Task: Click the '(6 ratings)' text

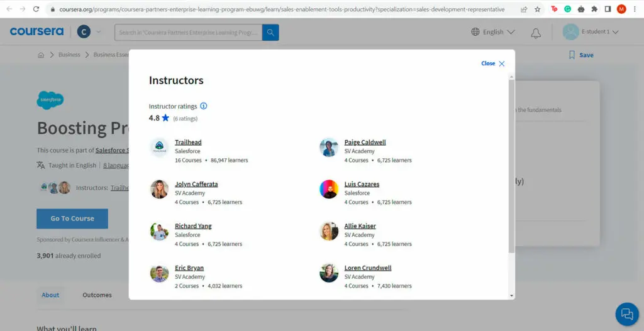Action: (x=186, y=119)
